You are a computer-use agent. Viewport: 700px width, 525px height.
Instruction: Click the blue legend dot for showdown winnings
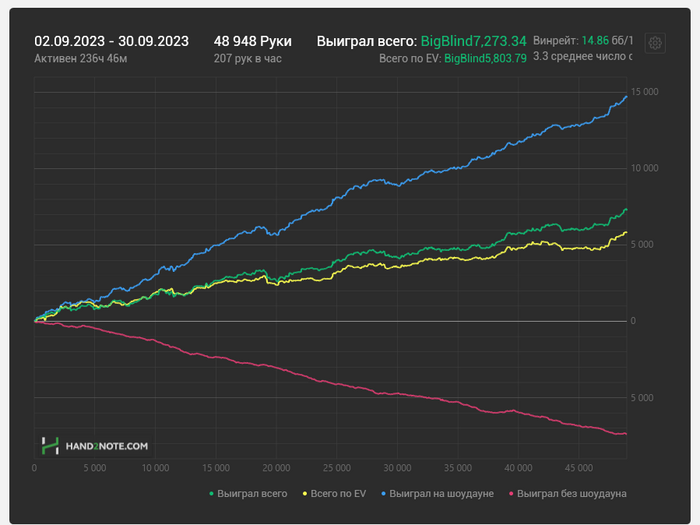click(383, 494)
